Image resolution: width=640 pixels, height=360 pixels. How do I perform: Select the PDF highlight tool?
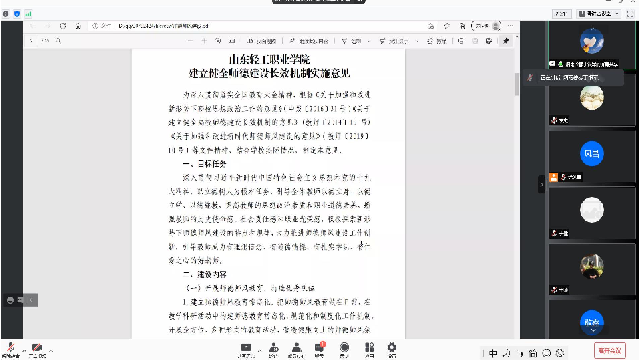tap(393, 41)
